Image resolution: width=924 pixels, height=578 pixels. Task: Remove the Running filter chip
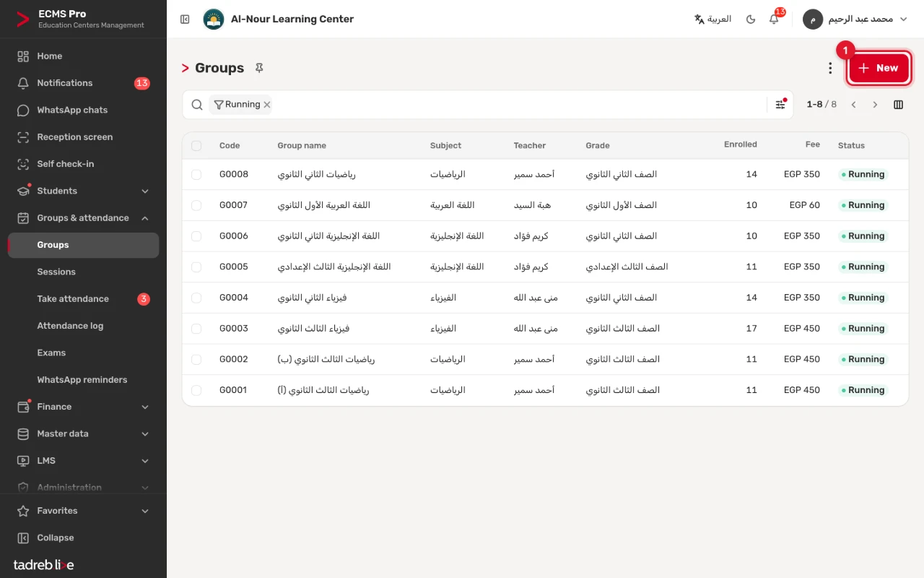266,105
